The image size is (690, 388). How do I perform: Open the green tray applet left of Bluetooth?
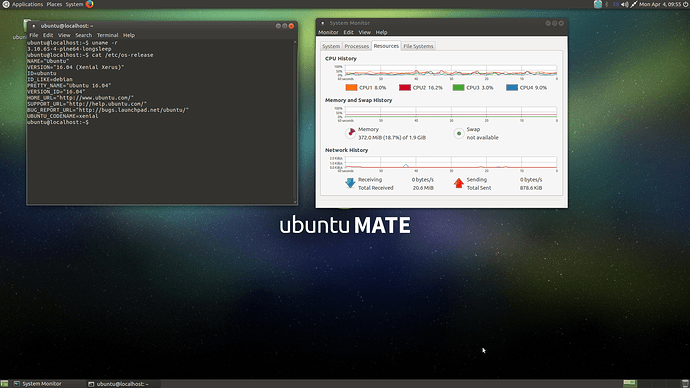(598, 4)
